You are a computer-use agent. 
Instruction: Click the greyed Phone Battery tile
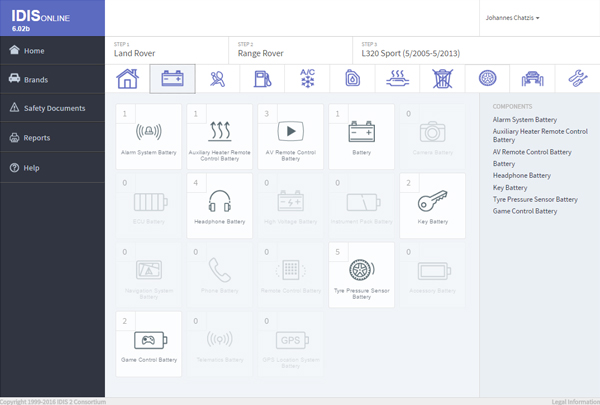220,275
